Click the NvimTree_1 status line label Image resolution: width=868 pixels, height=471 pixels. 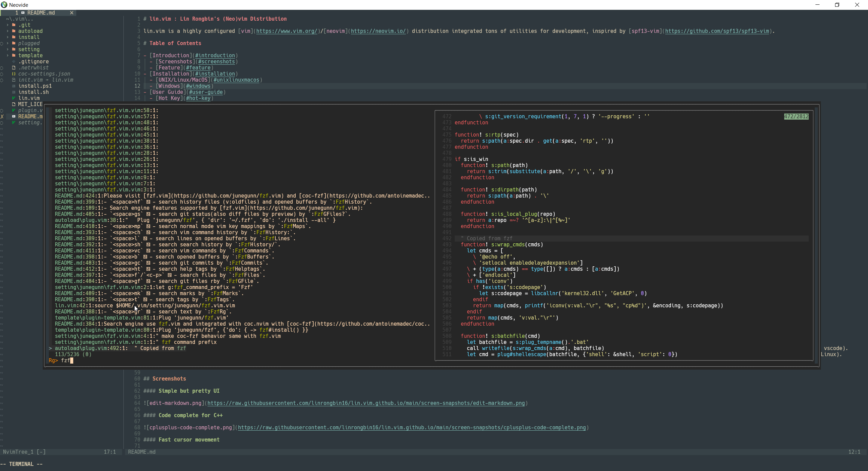coord(24,452)
